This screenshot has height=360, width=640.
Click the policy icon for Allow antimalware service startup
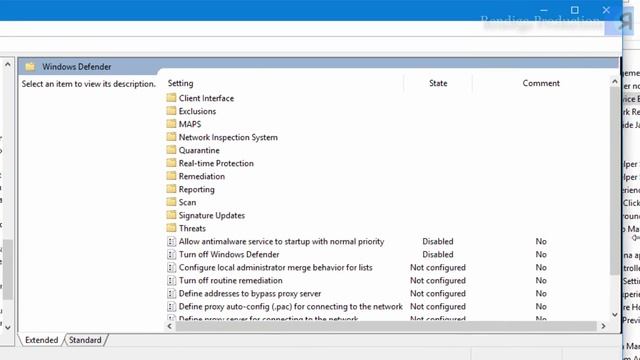click(x=171, y=242)
